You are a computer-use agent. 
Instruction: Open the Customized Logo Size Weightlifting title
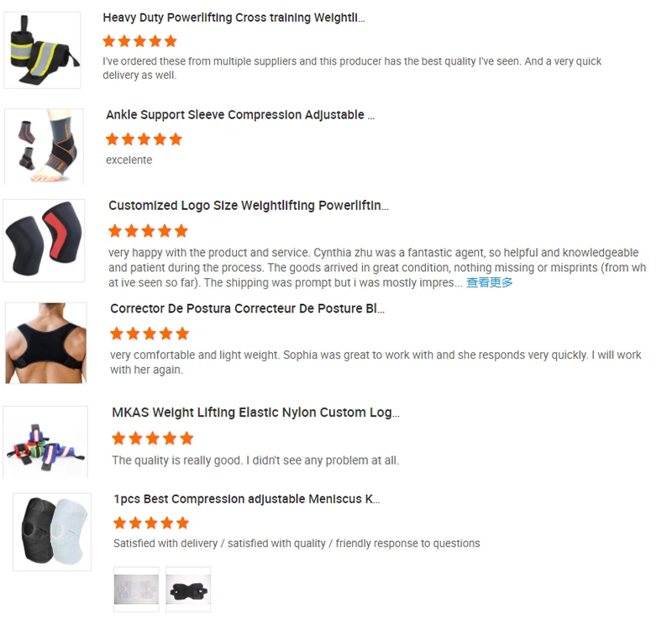[249, 205]
